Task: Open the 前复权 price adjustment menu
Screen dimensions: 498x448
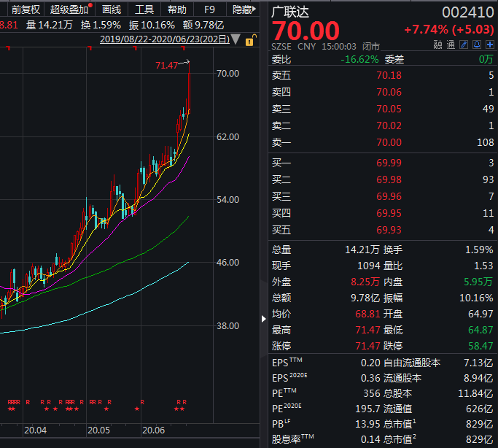Action: [26, 9]
